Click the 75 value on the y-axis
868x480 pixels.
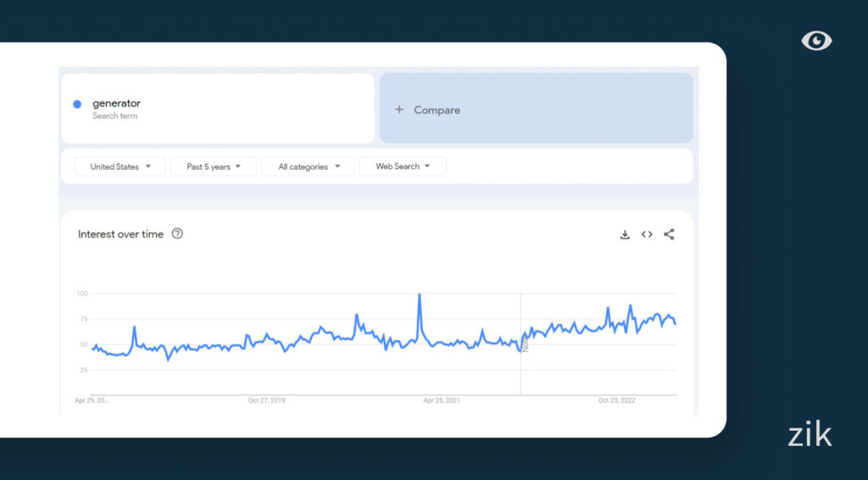pos(82,319)
